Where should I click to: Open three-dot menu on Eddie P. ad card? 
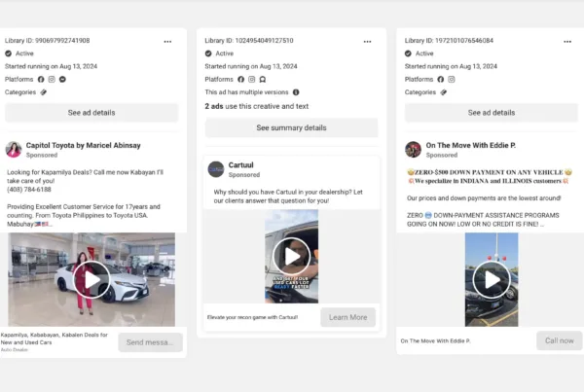pos(567,42)
